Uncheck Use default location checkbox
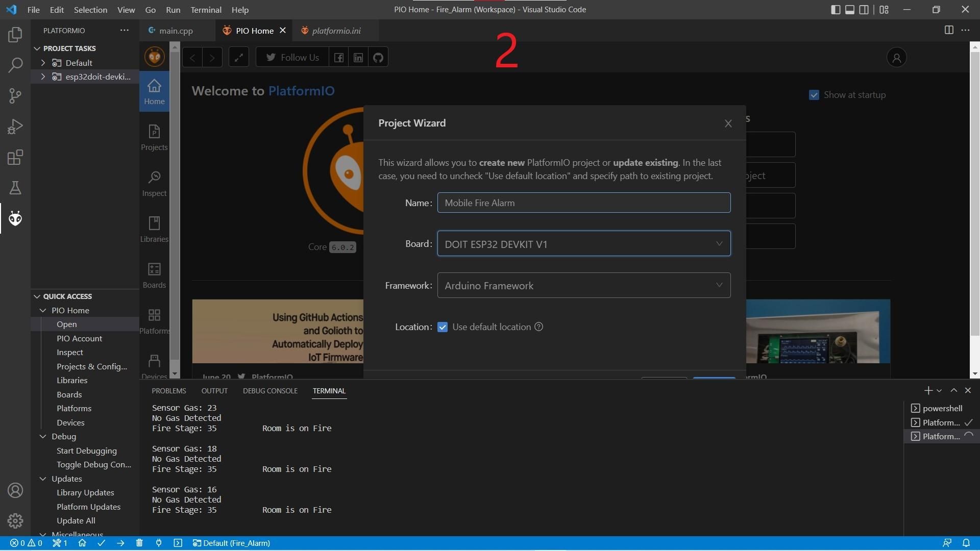 click(443, 327)
